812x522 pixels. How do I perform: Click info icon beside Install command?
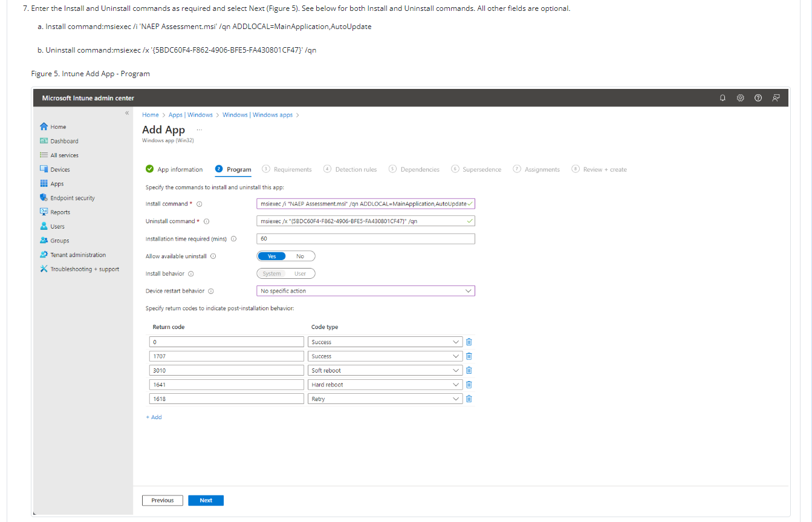[x=199, y=204]
